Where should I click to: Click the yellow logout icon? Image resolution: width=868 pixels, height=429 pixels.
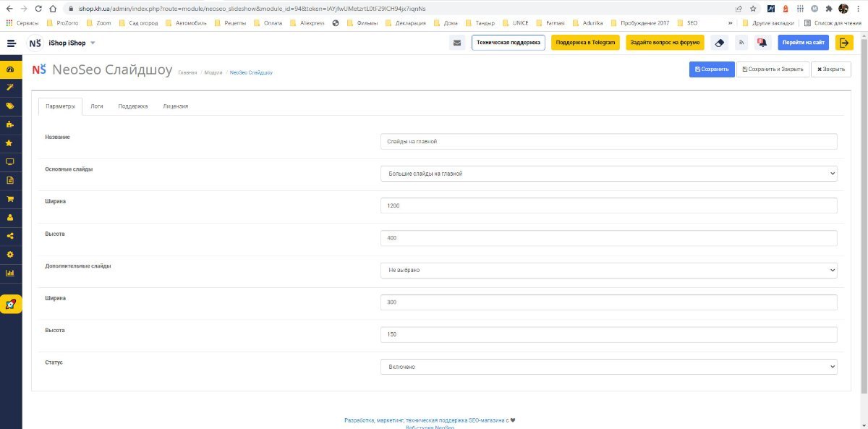844,43
